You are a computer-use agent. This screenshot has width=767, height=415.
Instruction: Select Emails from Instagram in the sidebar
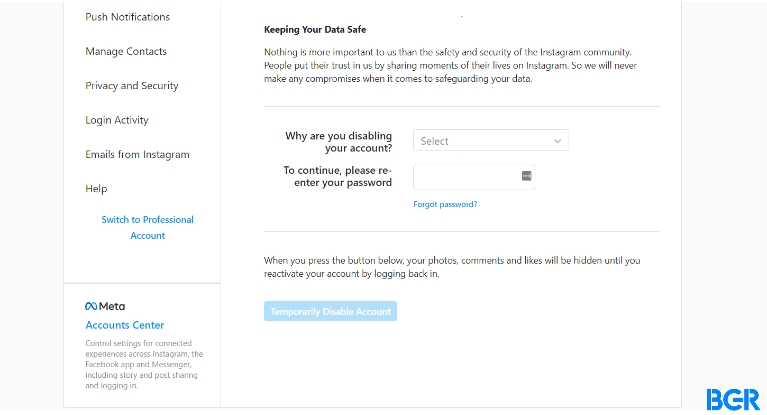click(x=137, y=155)
